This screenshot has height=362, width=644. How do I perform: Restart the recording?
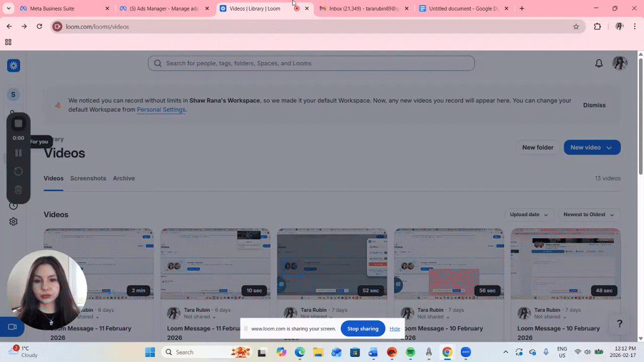click(x=18, y=171)
